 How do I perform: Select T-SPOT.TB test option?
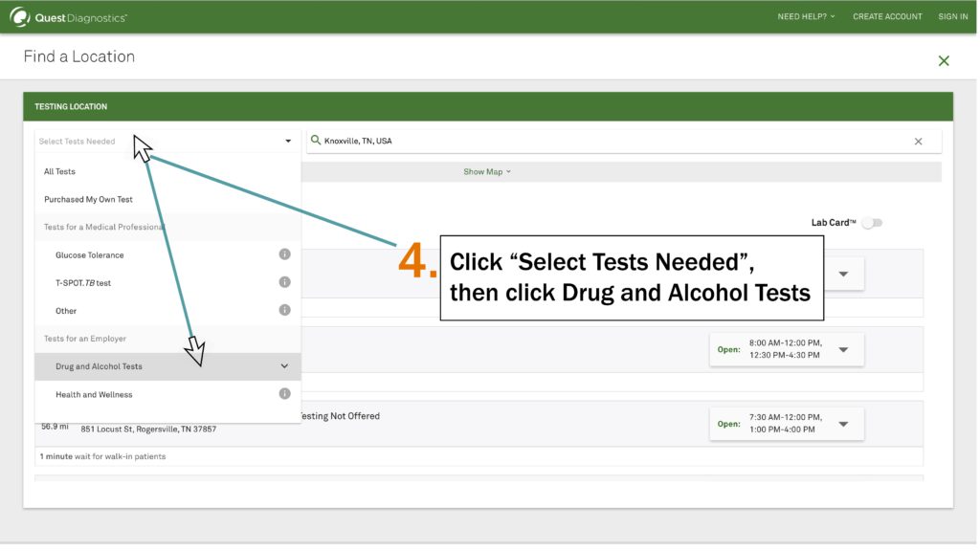(x=167, y=283)
